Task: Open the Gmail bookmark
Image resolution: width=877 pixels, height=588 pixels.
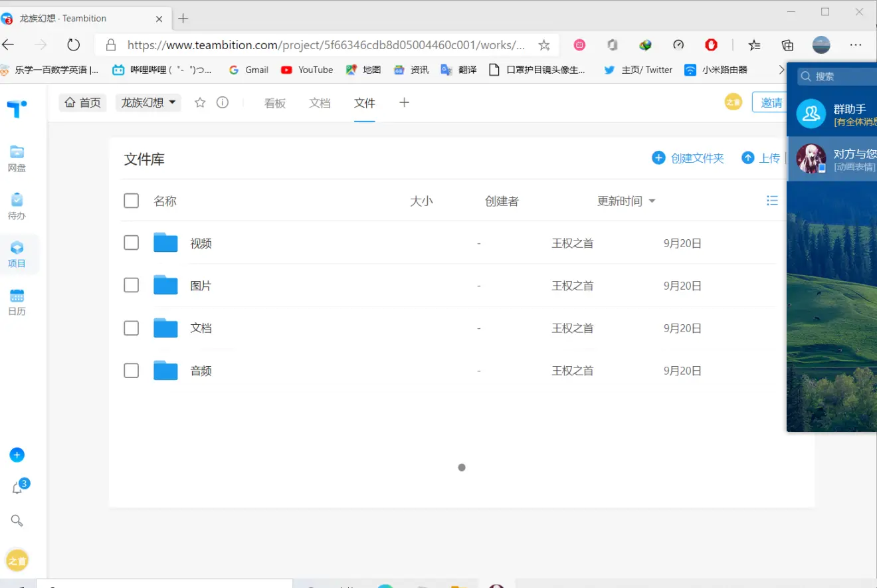Action: point(248,69)
